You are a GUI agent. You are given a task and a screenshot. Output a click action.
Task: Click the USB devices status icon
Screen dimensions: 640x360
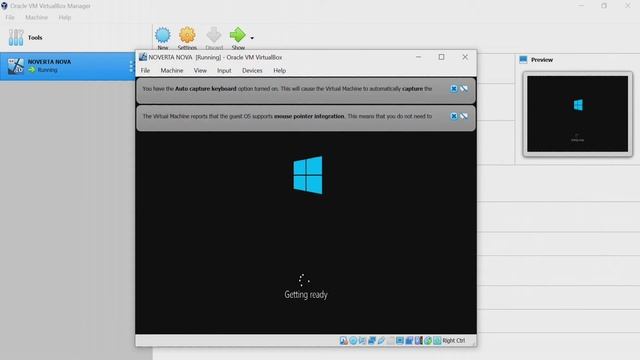381,340
